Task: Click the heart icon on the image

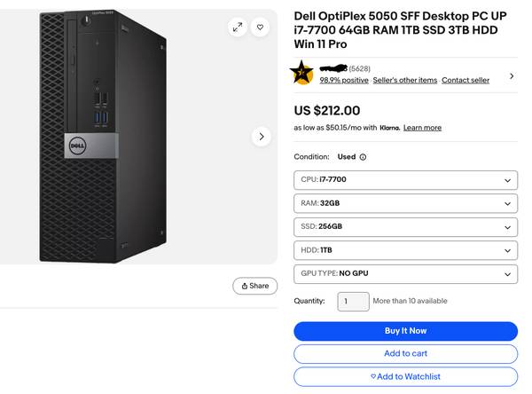Action: (260, 28)
